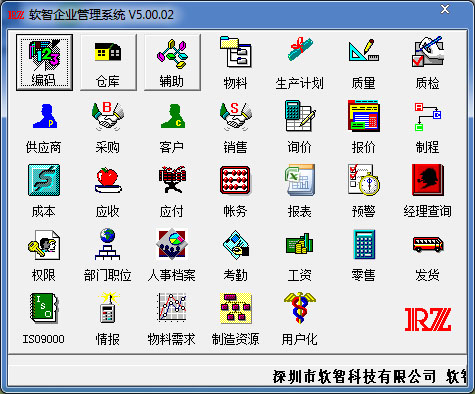Image resolution: width=475 pixels, height=394 pixels.
Task: Open the 人事档案 personnel files icon
Action: pyautogui.click(x=172, y=255)
